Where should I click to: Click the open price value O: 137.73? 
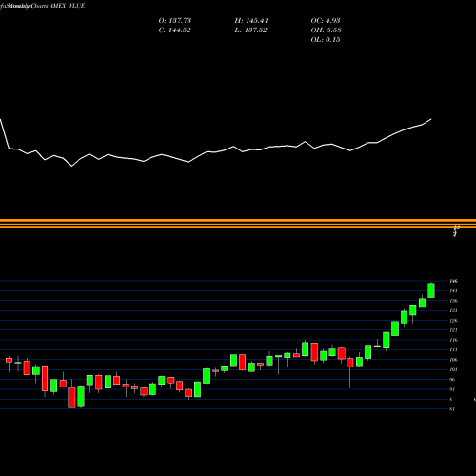click(x=175, y=21)
